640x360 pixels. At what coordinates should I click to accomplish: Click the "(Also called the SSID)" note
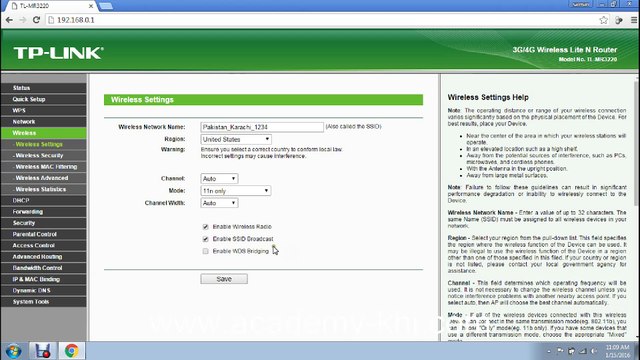tap(353, 127)
